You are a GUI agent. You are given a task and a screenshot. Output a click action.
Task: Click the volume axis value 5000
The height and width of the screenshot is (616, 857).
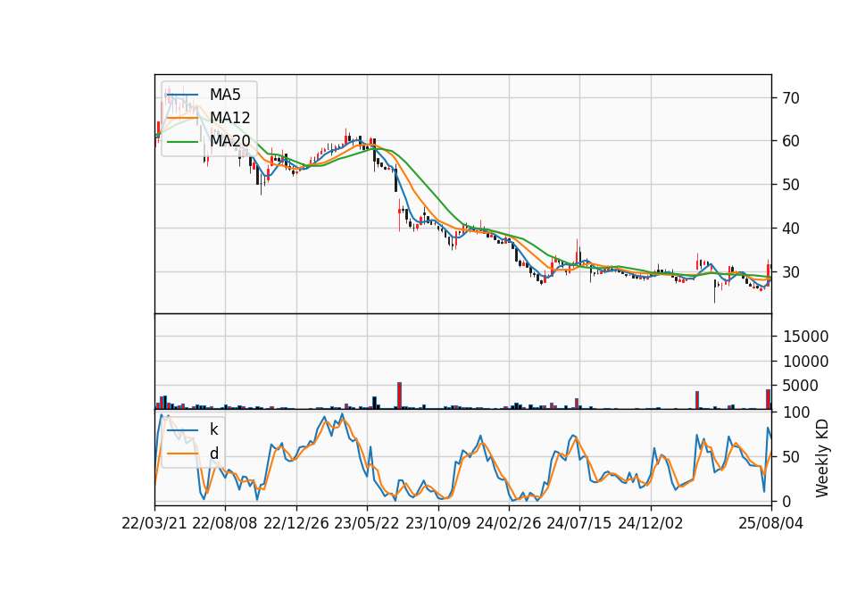(x=801, y=386)
